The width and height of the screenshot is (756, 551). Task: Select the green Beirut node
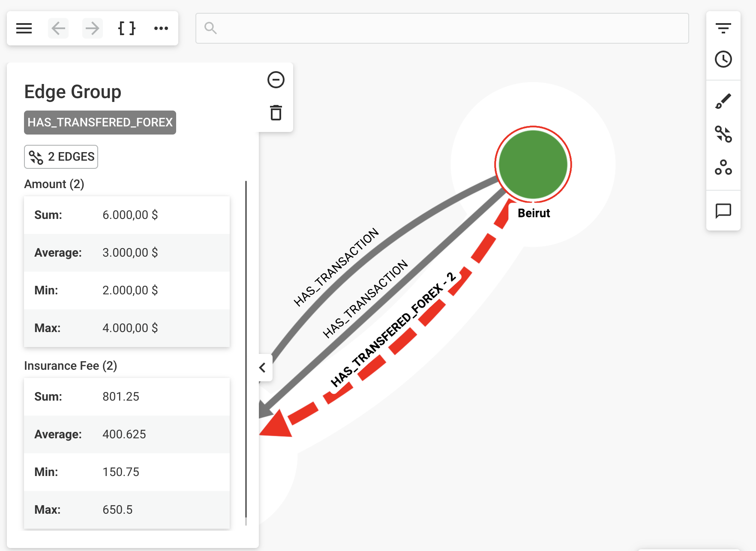tap(533, 165)
